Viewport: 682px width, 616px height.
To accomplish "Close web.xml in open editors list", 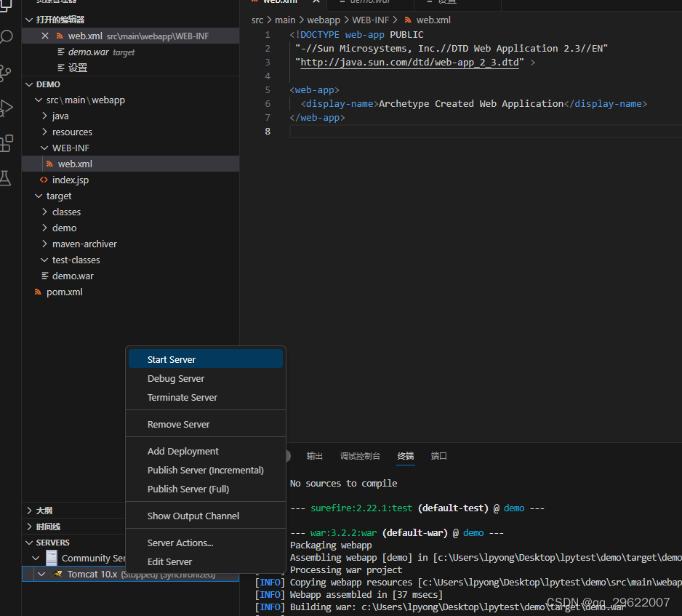I will 45,36.
